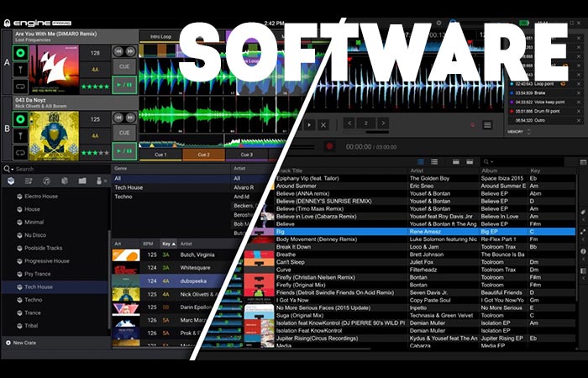
Task: Hit the CUE button on deck A
Action: coord(124,66)
